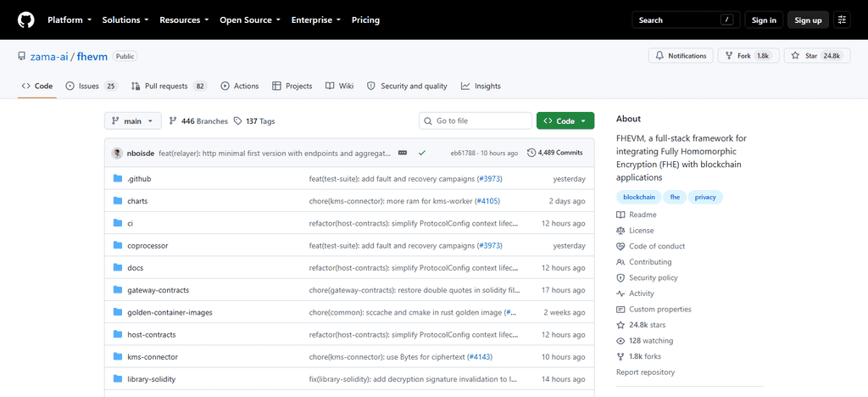Screen dimensions: 868x397
Task: Select the Code tab
Action: point(37,86)
